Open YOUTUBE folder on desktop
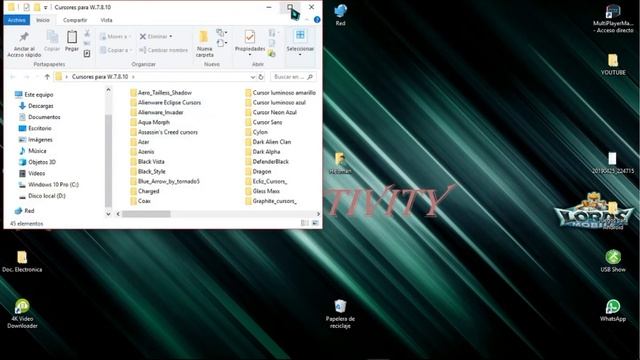Screen dimensions: 640x360 pyautogui.click(x=613, y=64)
